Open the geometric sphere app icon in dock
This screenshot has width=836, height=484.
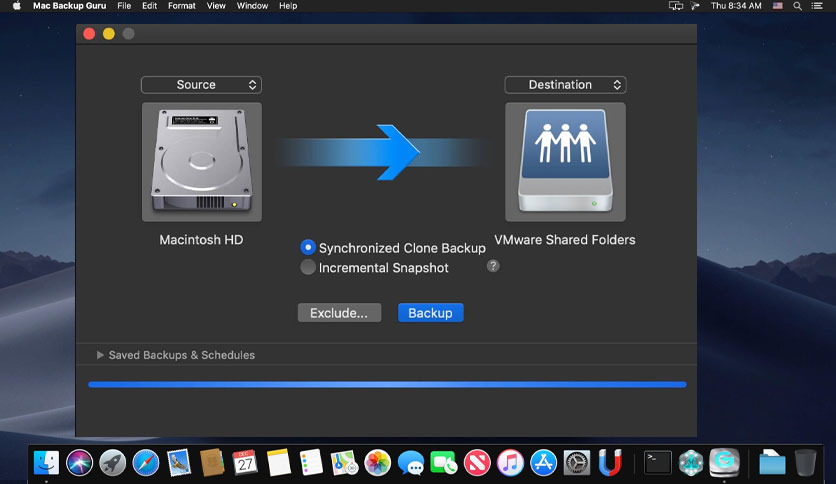(x=691, y=462)
